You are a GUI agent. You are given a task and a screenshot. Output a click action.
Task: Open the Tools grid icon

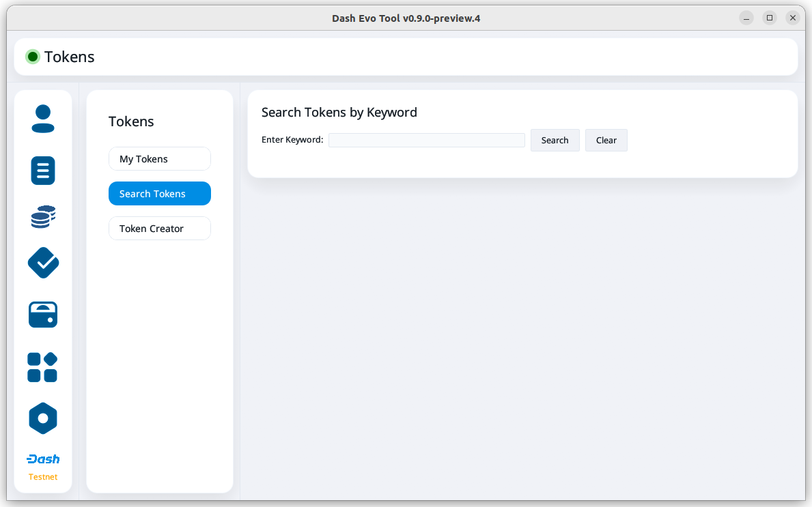click(42, 367)
